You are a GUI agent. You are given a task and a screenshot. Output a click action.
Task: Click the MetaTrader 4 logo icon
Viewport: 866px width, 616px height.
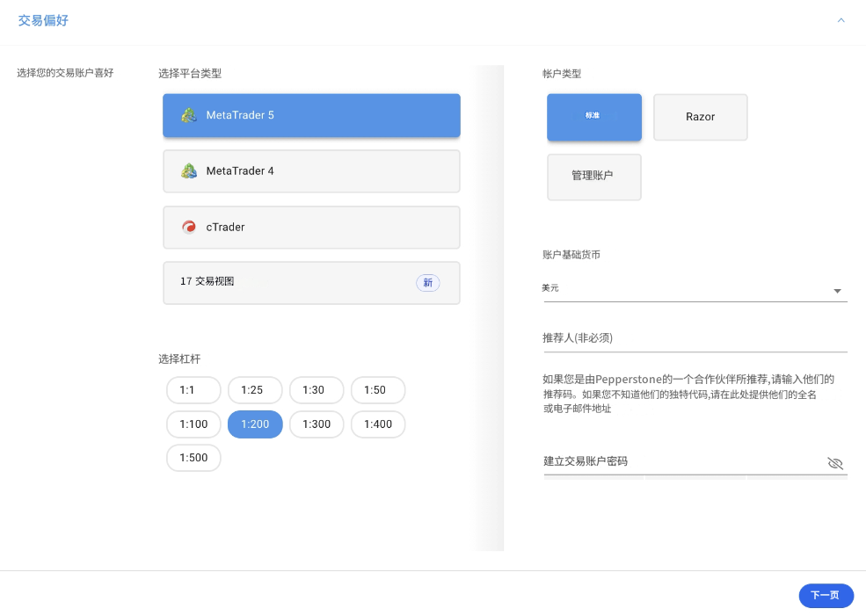click(189, 171)
